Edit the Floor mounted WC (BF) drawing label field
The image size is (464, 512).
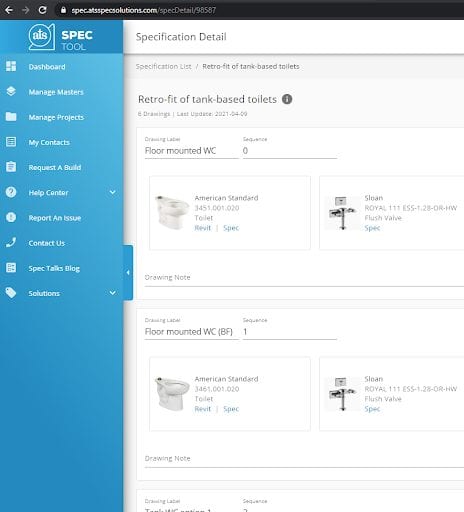point(192,332)
